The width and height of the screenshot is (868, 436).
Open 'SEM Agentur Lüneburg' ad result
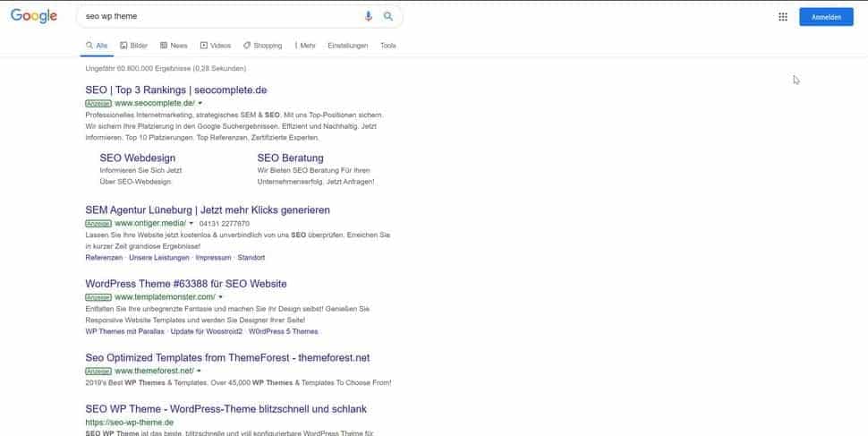208,210
